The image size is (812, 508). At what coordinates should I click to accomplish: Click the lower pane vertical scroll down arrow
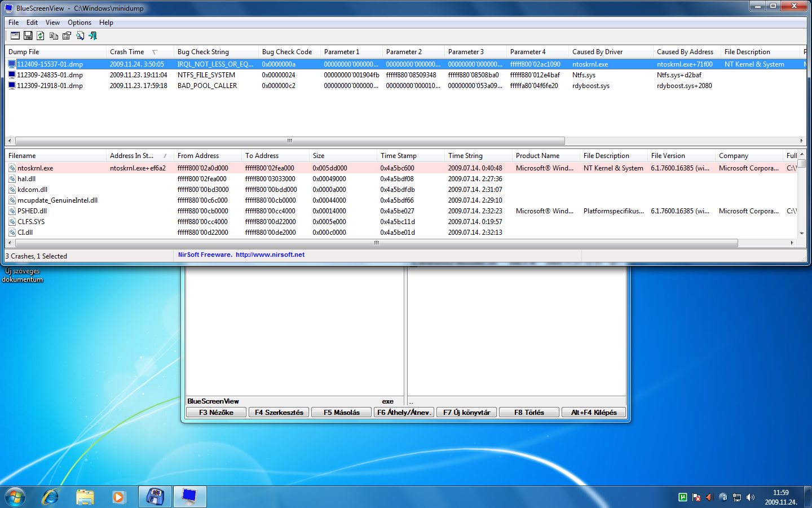pyautogui.click(x=802, y=233)
